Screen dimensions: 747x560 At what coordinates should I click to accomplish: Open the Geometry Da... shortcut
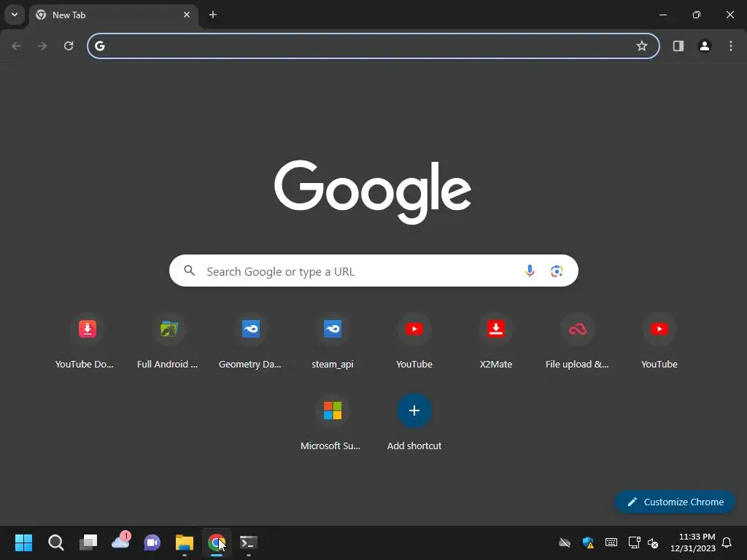point(251,342)
